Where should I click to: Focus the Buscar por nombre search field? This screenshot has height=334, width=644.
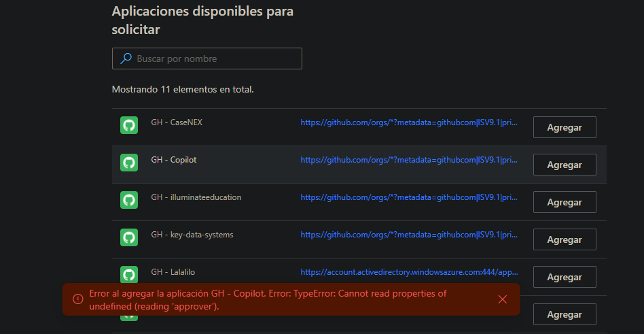click(207, 59)
